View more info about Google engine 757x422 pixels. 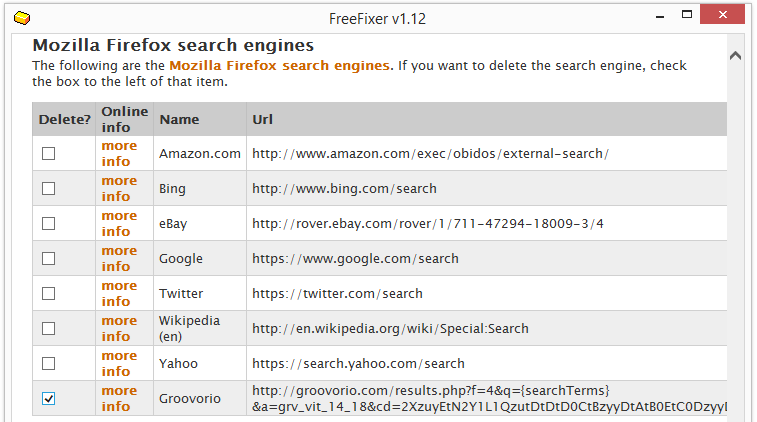point(119,258)
